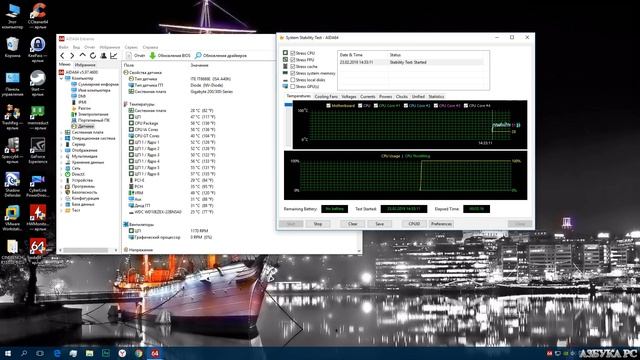Expand the Операционная система tree node
The width and height of the screenshot is (640, 360).
[x=62, y=138]
